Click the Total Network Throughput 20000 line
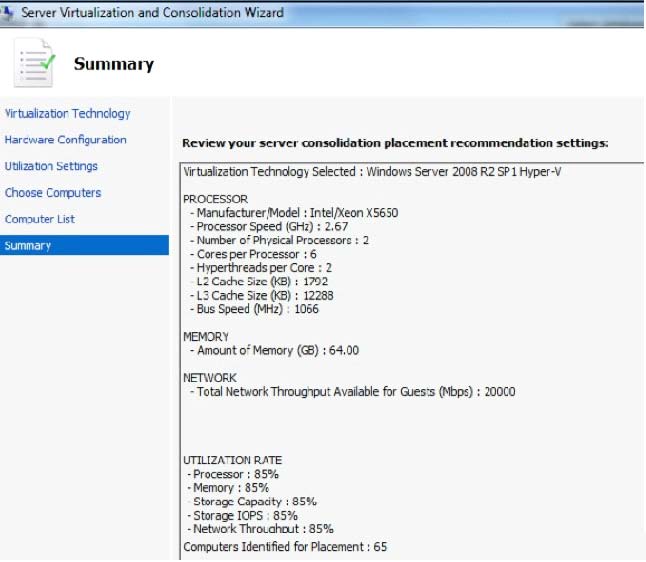Screen dimensions: 646x562 coord(352,391)
